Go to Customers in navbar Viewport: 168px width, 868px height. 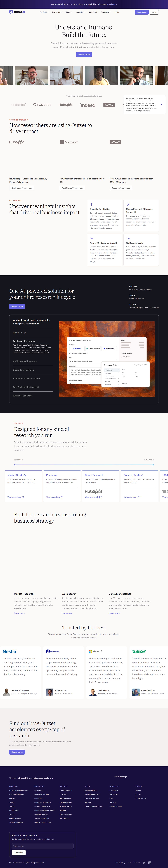(x=93, y=12)
